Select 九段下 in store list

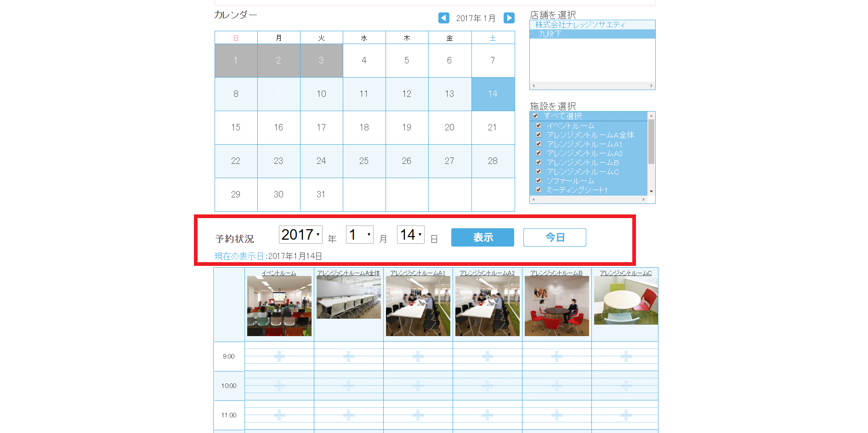[550, 34]
